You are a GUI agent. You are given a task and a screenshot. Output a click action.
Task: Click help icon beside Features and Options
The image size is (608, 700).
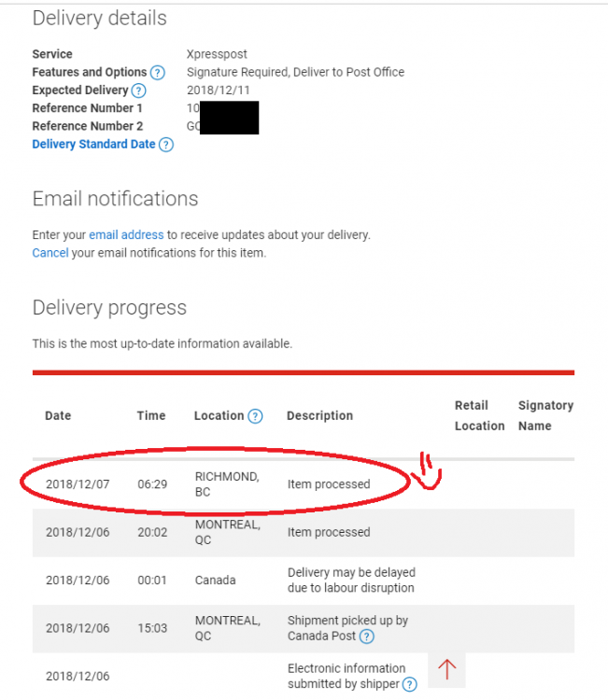coord(158,73)
